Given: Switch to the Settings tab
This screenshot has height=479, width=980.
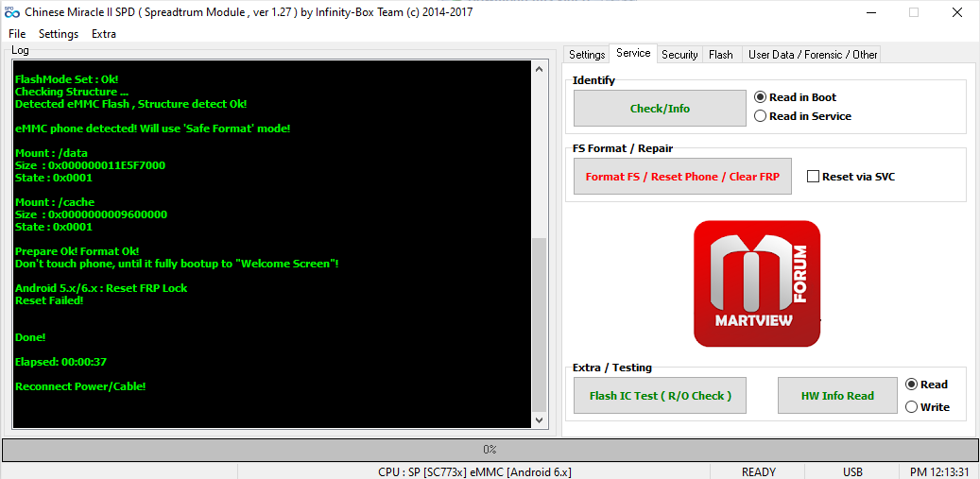Looking at the screenshot, I should pos(587,55).
